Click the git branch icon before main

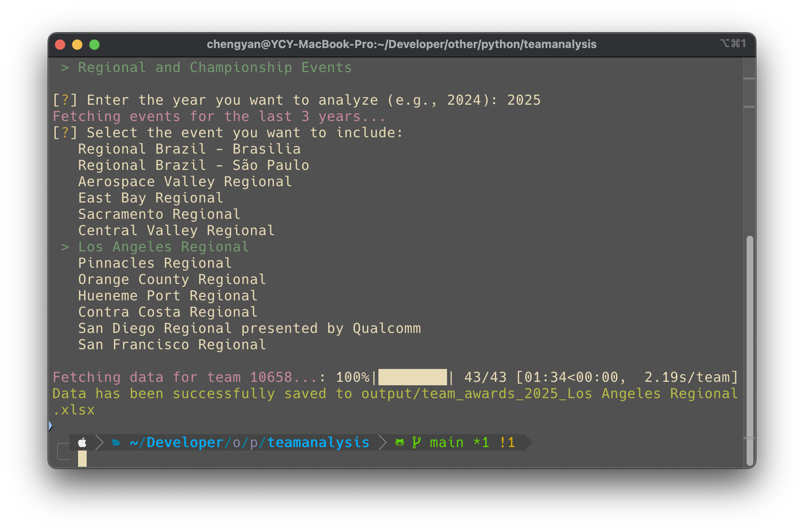point(417,442)
